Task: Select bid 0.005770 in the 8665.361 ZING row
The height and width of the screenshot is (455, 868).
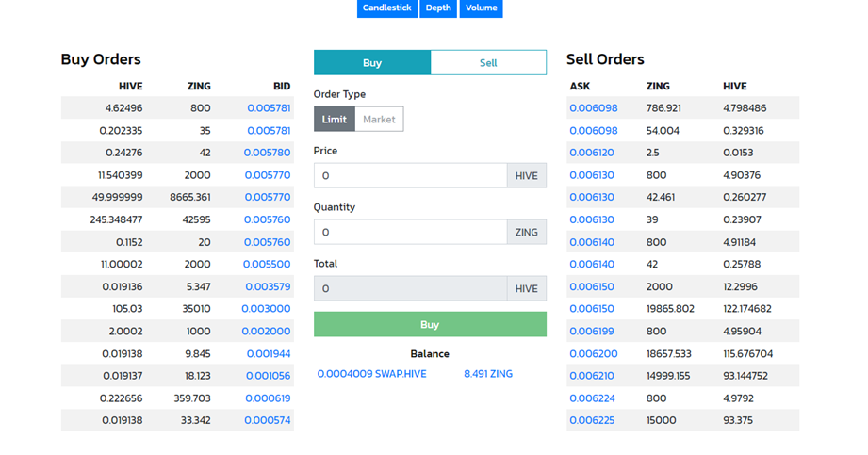Action: (x=268, y=197)
